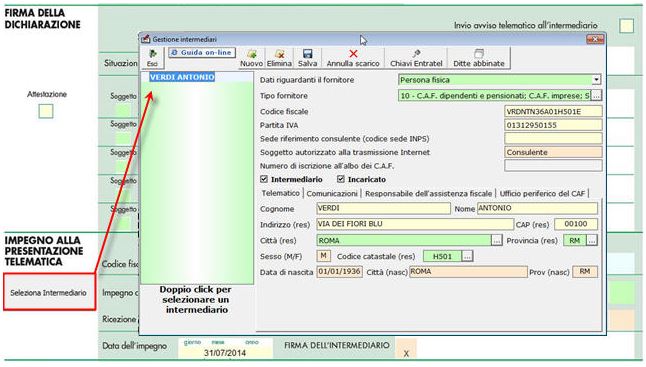
Task: Click the Tipo fornitore value field
Action: [494, 96]
